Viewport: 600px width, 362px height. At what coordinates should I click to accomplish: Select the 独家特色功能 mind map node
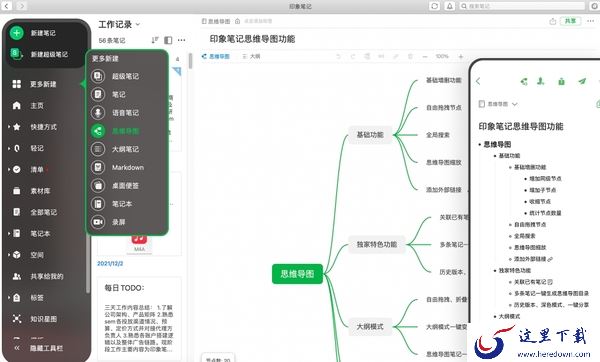click(377, 244)
